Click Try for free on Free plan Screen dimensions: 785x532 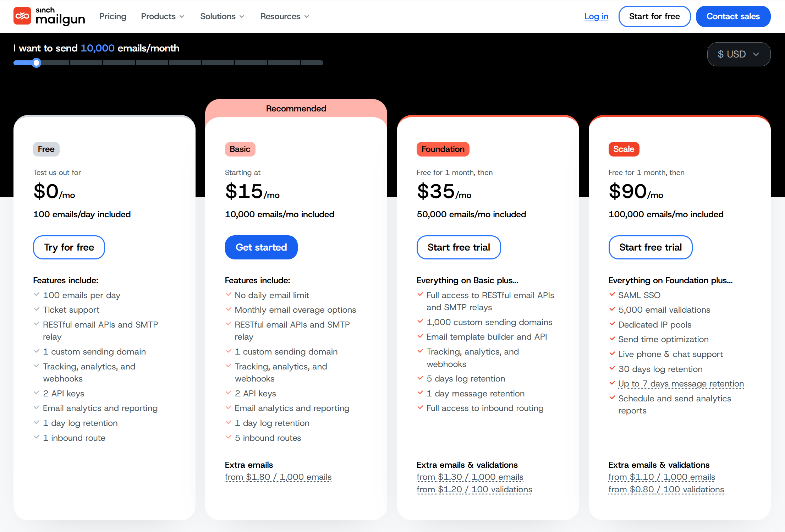click(x=69, y=247)
